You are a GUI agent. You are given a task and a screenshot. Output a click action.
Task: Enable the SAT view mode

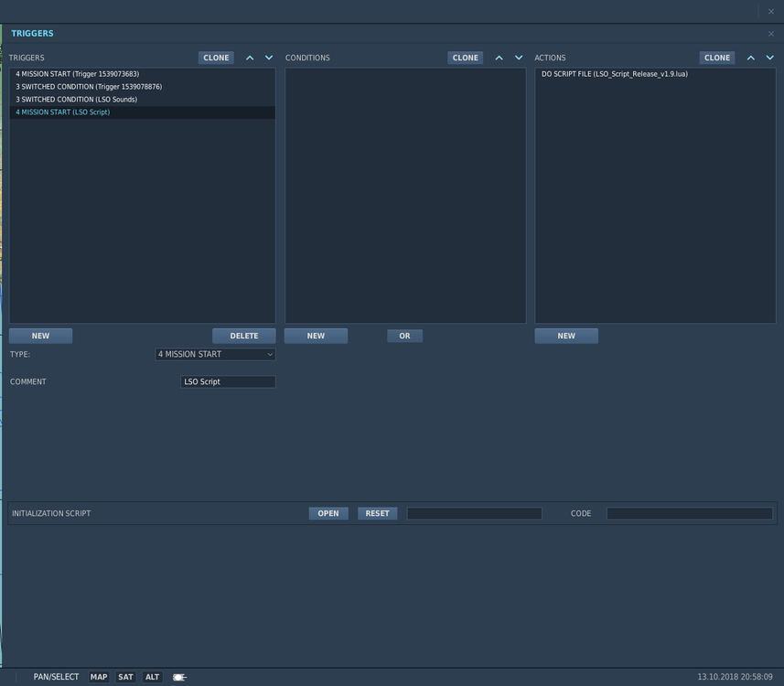tap(125, 677)
